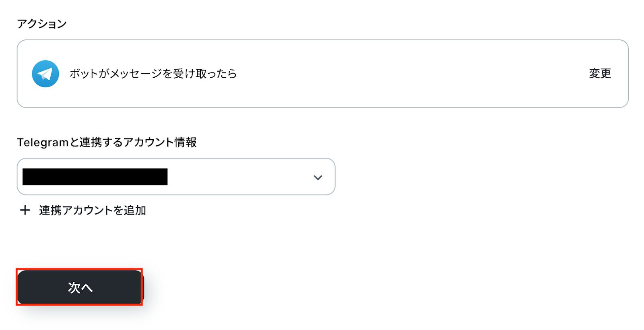The image size is (644, 330).
Task: Click the word Telegram in the account label
Action: click(43, 142)
